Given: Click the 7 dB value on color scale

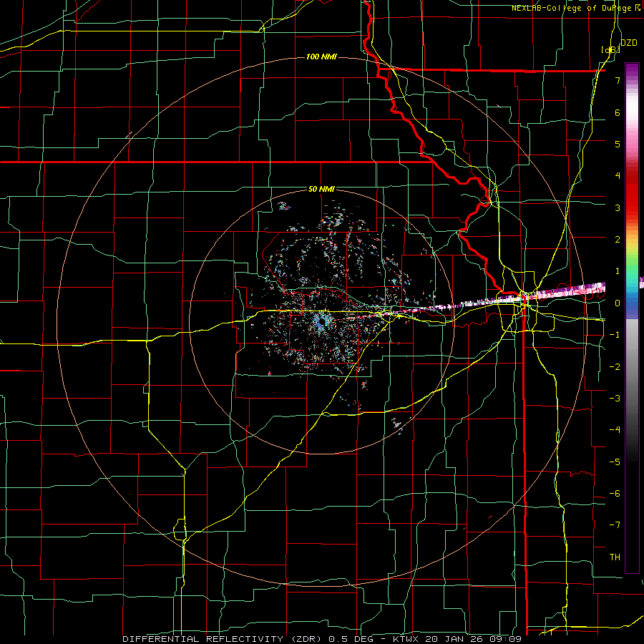Looking at the screenshot, I should [x=618, y=80].
